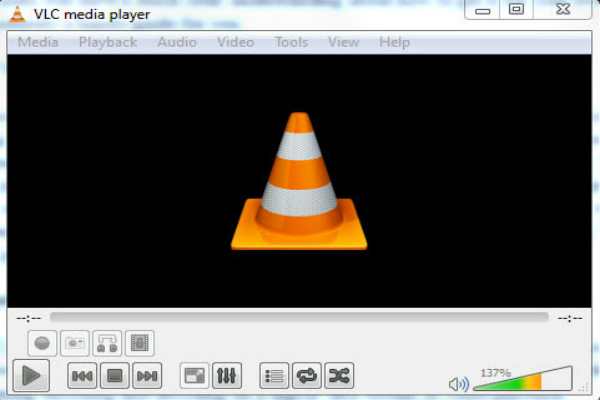The height and width of the screenshot is (400, 600).
Task: Stop playback with the square button
Action: tap(114, 376)
